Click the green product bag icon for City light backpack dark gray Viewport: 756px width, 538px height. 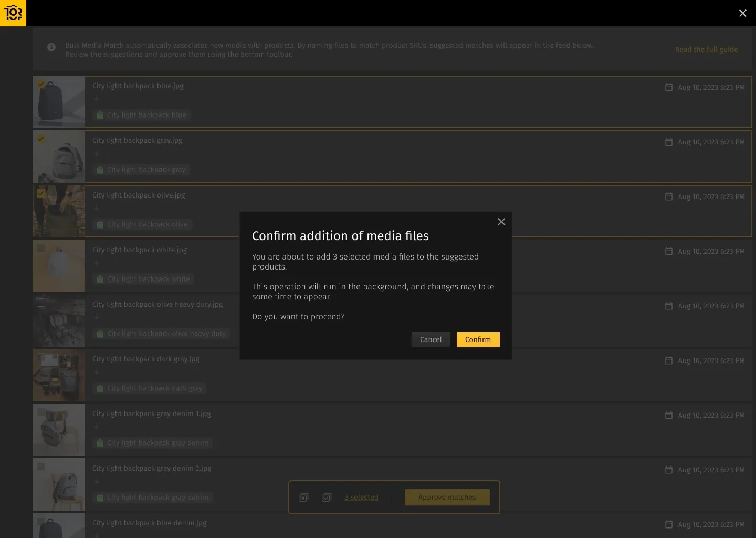(100, 388)
